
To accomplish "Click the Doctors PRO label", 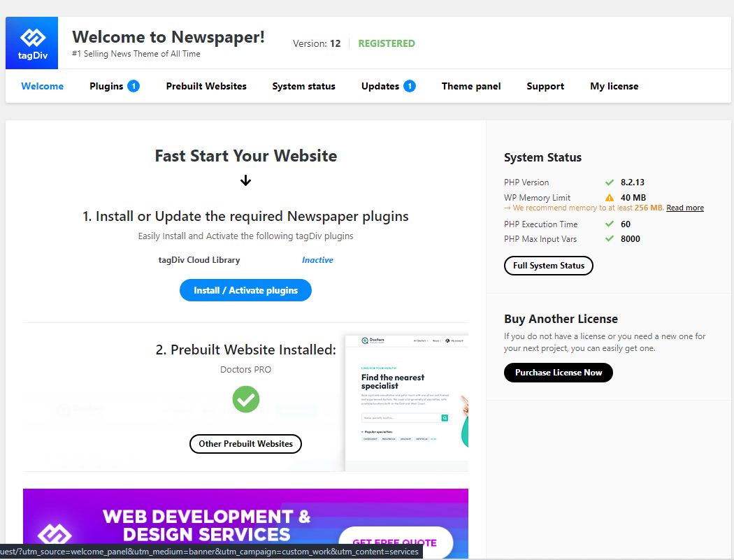I will tap(246, 369).
